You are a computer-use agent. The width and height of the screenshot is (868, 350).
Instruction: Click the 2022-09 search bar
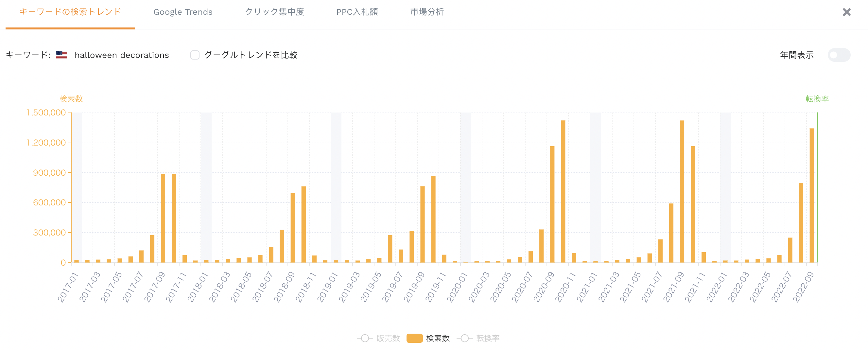pyautogui.click(x=812, y=195)
